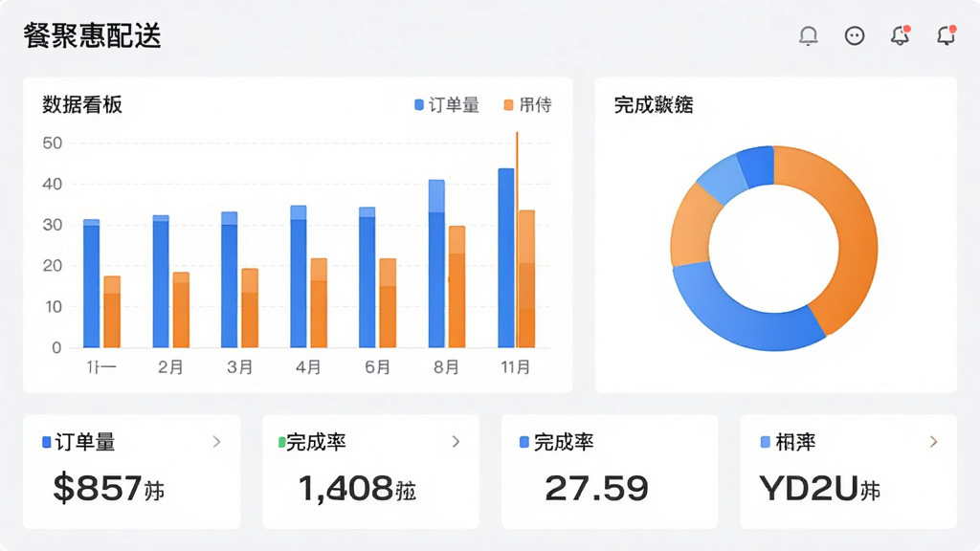The image size is (980, 551).
Task: Select the blue bar for 2月
Action: point(161,281)
